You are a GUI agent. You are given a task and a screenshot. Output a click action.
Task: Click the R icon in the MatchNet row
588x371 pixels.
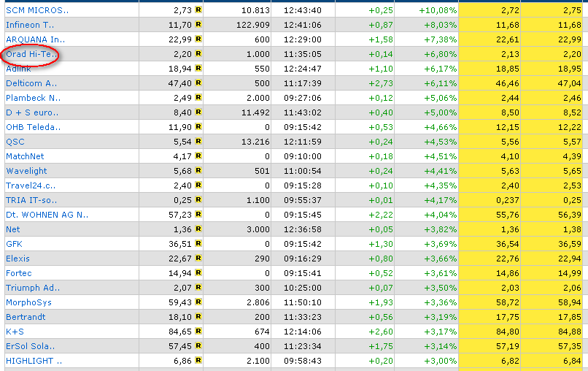(x=198, y=156)
